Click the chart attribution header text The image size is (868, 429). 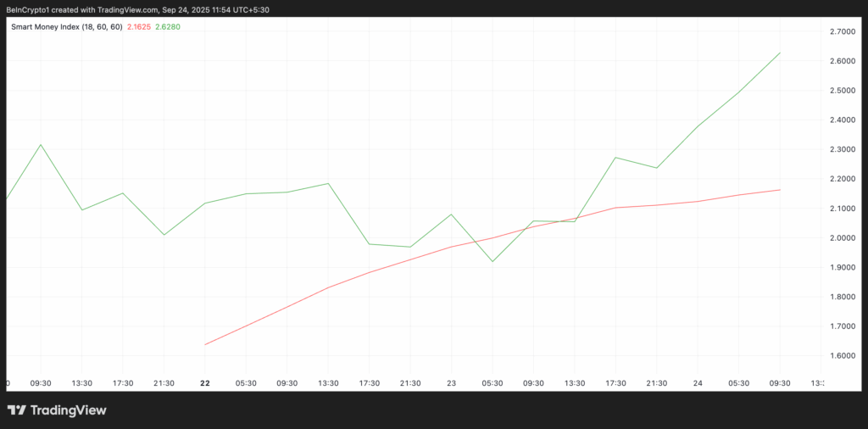point(120,8)
